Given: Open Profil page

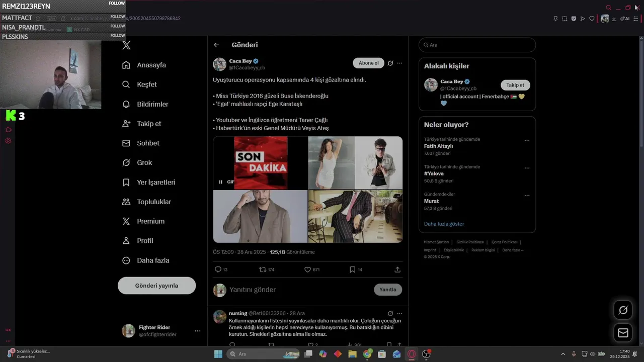Looking at the screenshot, I should click(137, 241).
